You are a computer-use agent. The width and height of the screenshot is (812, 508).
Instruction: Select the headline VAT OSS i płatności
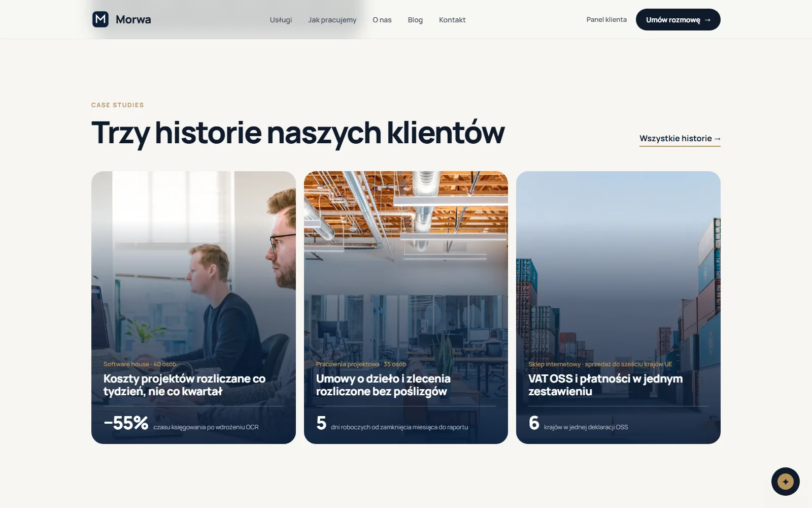click(605, 385)
